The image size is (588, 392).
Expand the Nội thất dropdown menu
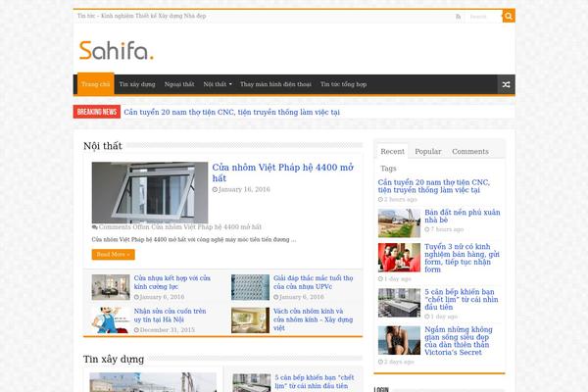[x=218, y=84]
